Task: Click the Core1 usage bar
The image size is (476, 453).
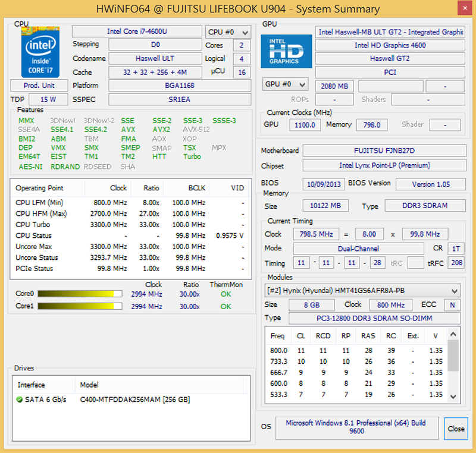Action: coord(80,306)
